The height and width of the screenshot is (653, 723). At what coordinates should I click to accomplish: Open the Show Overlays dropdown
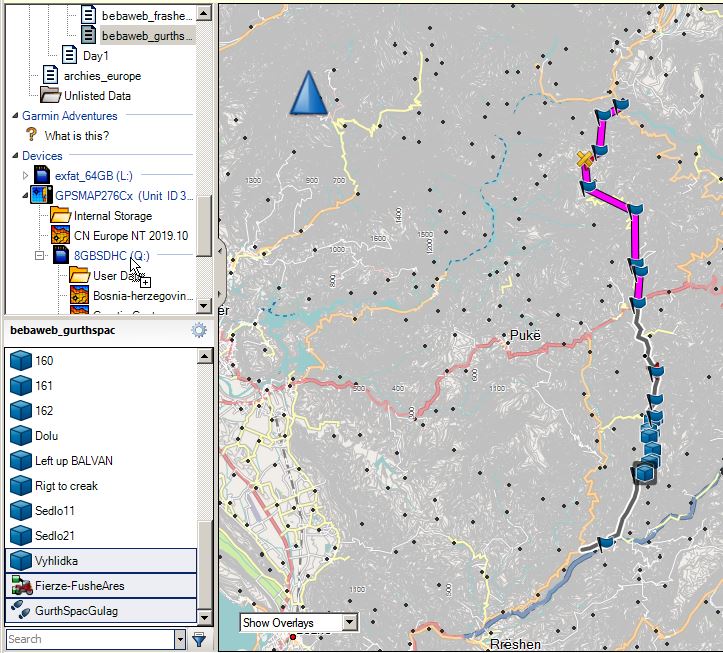tap(348, 623)
